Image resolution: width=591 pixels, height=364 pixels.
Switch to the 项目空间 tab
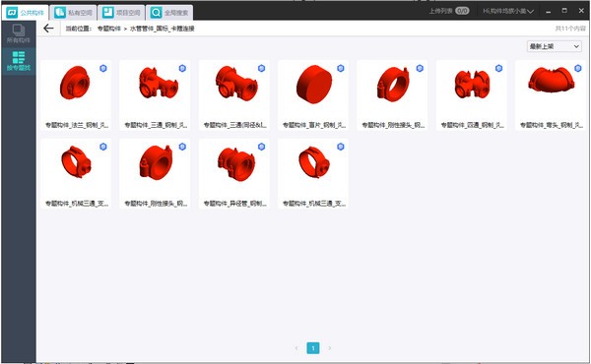pyautogui.click(x=121, y=13)
